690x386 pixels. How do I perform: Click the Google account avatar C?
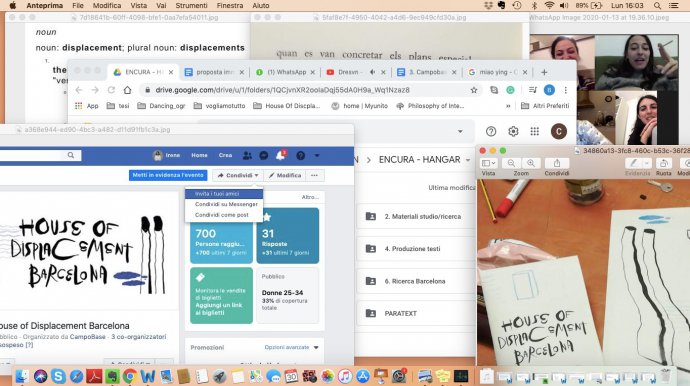(559, 131)
